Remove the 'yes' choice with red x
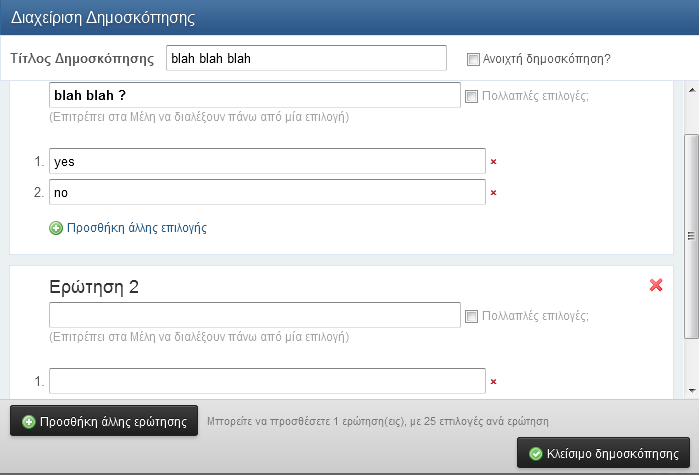This screenshot has height=475, width=699. tap(493, 162)
